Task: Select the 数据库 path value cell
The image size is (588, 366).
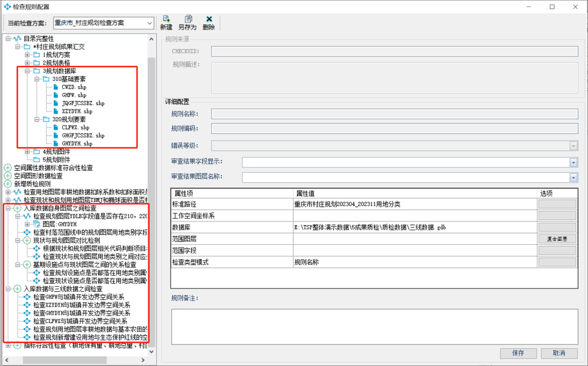Action: click(414, 226)
